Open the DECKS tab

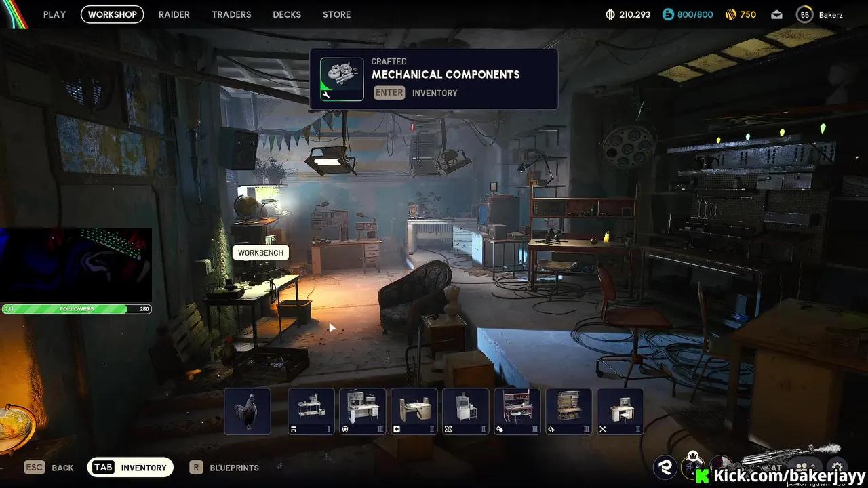point(287,14)
